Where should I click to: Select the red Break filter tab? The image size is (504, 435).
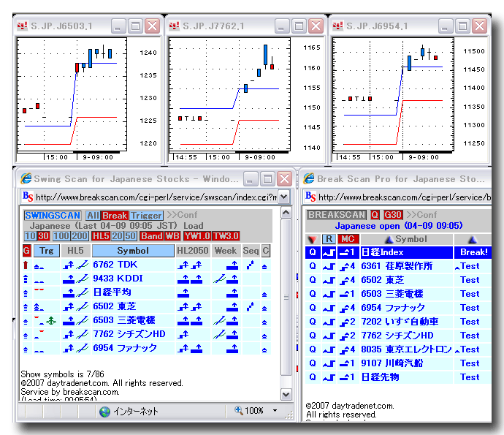(x=115, y=215)
